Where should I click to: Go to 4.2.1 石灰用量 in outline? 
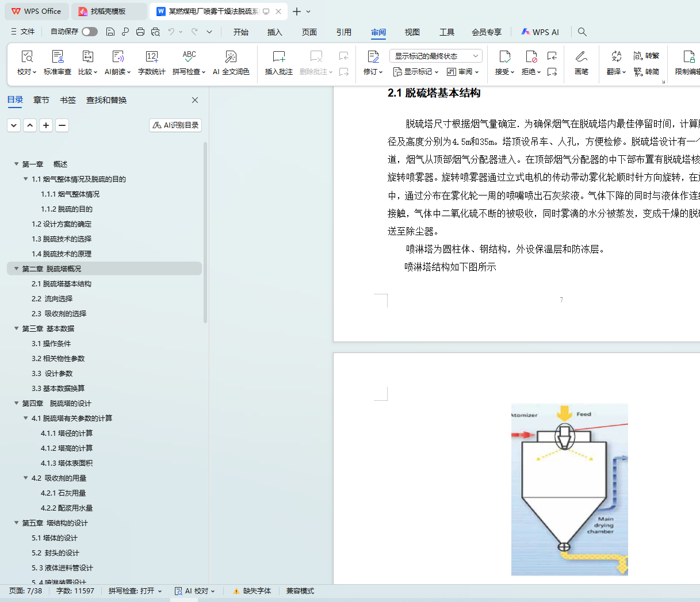[63, 493]
